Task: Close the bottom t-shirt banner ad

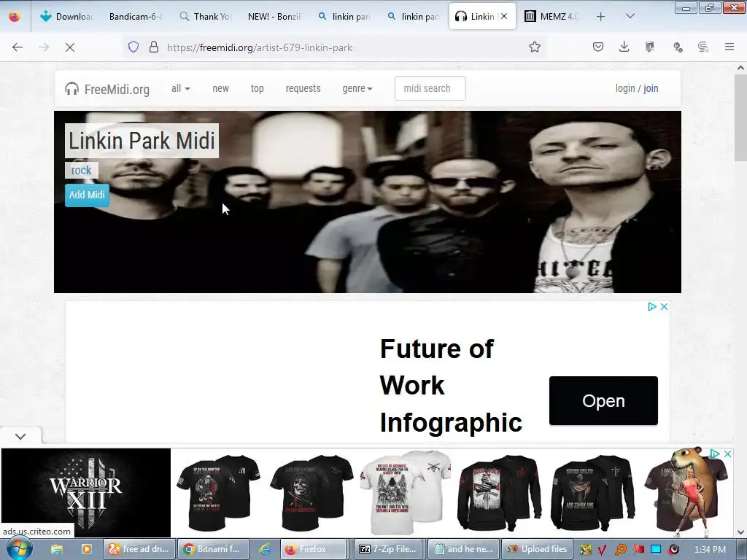Action: coord(727,454)
